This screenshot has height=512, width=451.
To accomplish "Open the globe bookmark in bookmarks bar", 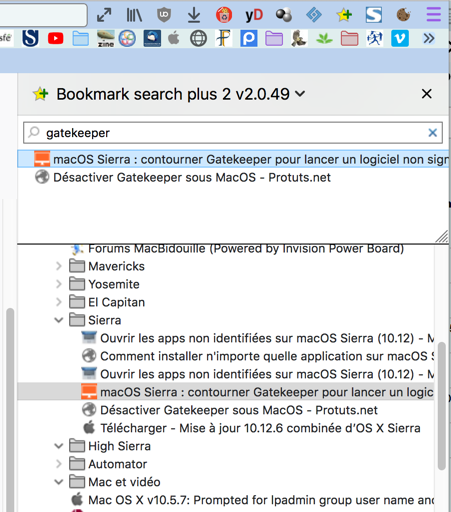I will (x=198, y=39).
